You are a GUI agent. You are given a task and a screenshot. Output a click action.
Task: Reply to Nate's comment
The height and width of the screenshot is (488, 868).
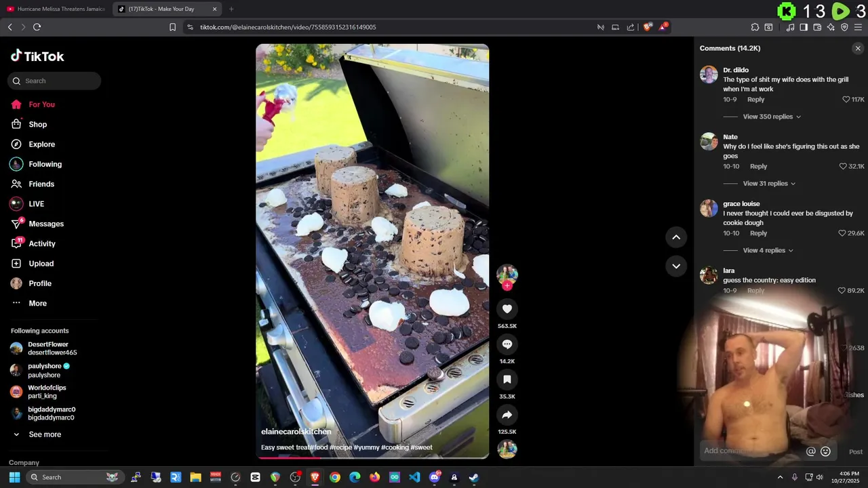point(758,167)
